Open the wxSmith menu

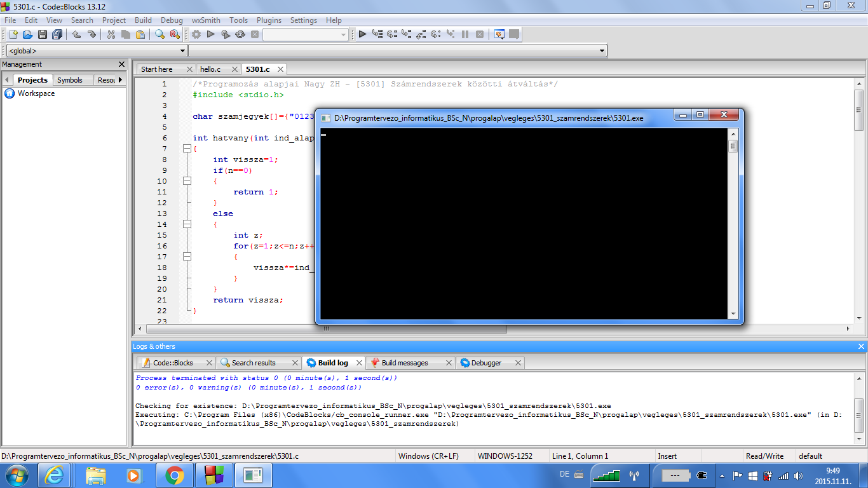[x=206, y=20]
